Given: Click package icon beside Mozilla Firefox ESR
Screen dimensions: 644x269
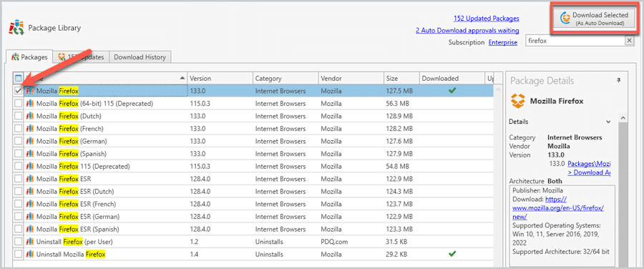Looking at the screenshot, I should pyautogui.click(x=29, y=179).
